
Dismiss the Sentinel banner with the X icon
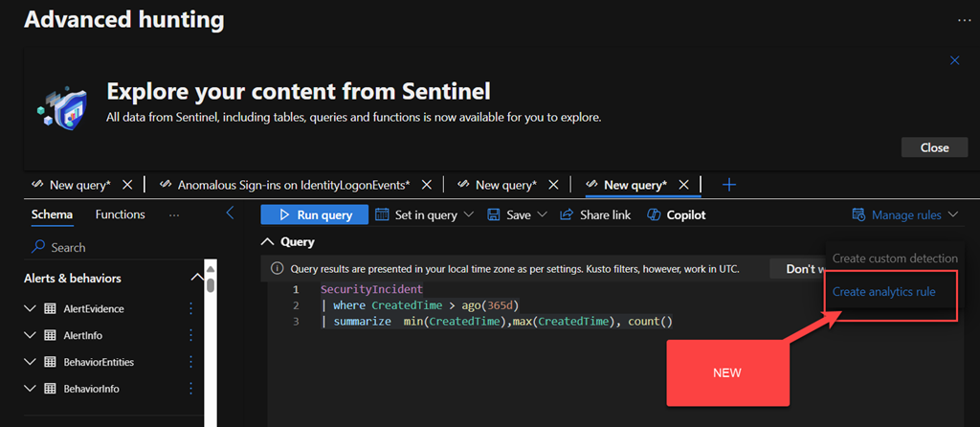pyautogui.click(x=954, y=60)
